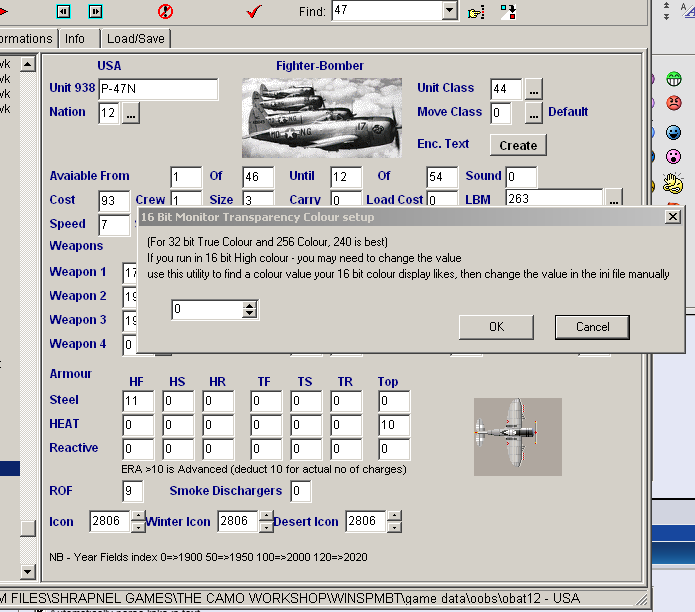The width and height of the screenshot is (695, 612).
Task: Click the red circular cancel toolbar icon
Action: [x=166, y=11]
